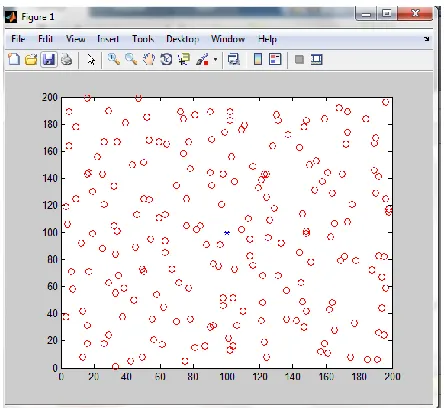Viewport: 444px width, 408px height.
Task: Click the Link Plot icon
Action: click(x=233, y=60)
